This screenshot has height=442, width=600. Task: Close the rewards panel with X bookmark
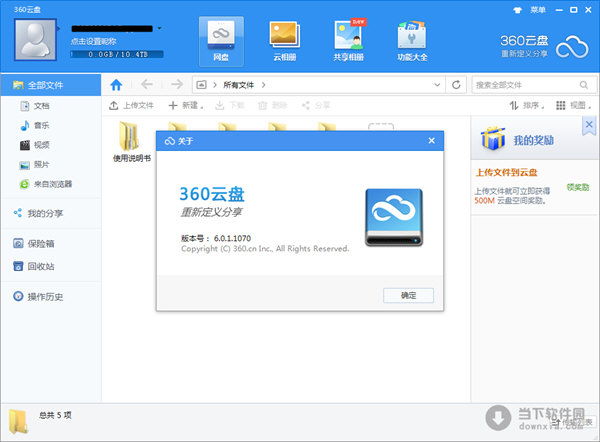(589, 126)
